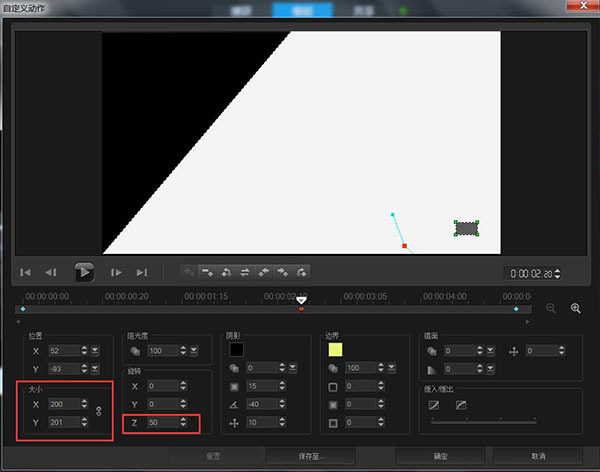Click the white playhead scrubber marker
This screenshot has width=600, height=472.
pyautogui.click(x=302, y=301)
